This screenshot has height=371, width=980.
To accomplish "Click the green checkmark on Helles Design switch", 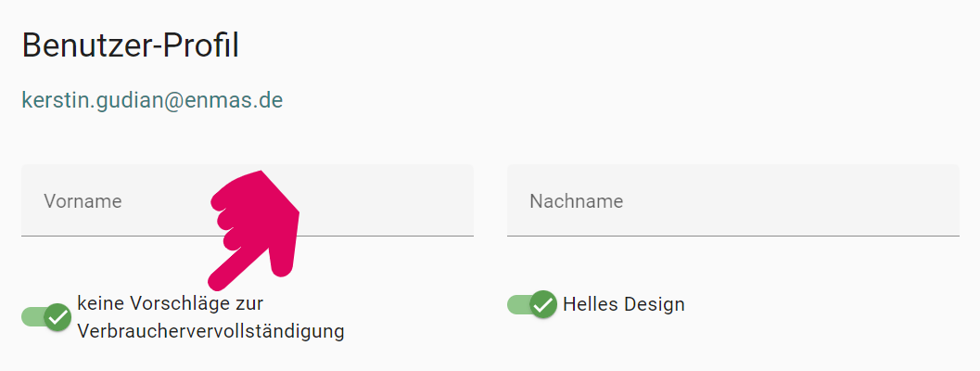I will (x=542, y=304).
